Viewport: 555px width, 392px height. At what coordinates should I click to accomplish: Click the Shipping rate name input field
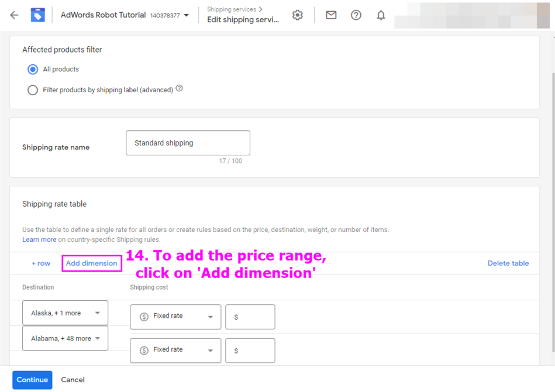tap(188, 143)
